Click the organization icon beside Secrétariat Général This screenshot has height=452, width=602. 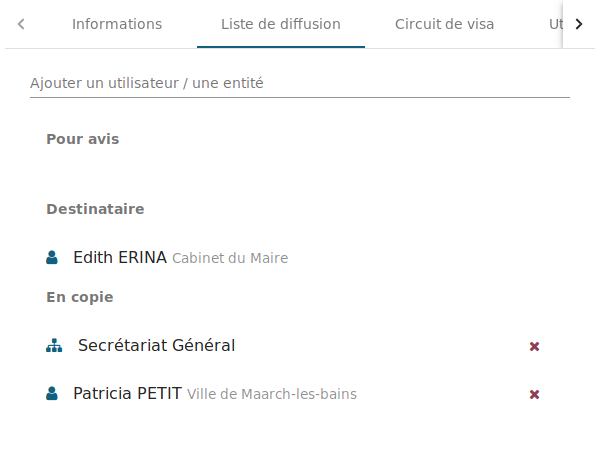pos(54,346)
